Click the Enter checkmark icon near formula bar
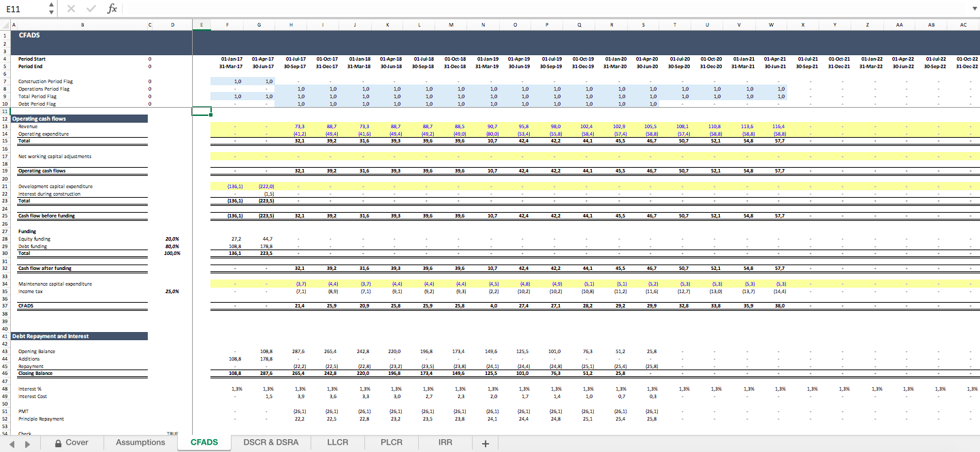The width and height of the screenshot is (980, 452). point(90,9)
